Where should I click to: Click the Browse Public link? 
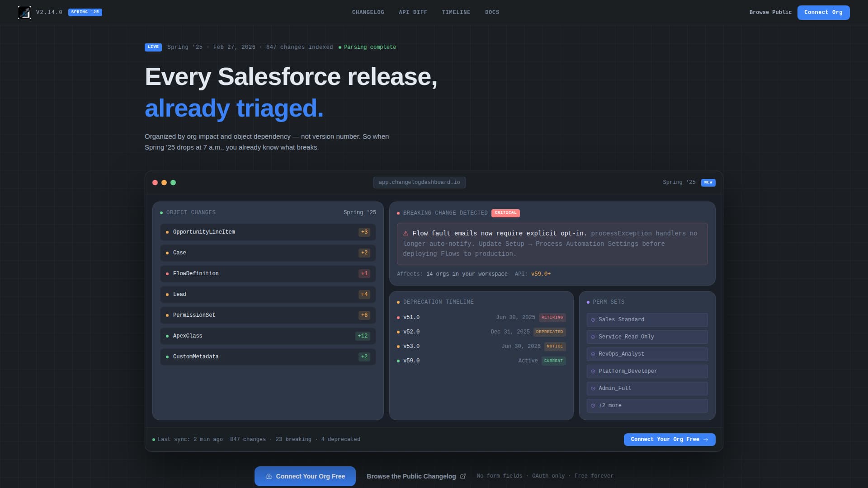click(x=770, y=12)
